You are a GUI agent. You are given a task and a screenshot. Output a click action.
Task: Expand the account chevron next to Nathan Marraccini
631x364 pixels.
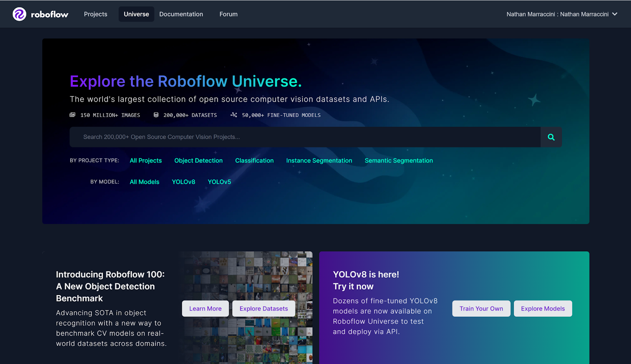tap(615, 14)
